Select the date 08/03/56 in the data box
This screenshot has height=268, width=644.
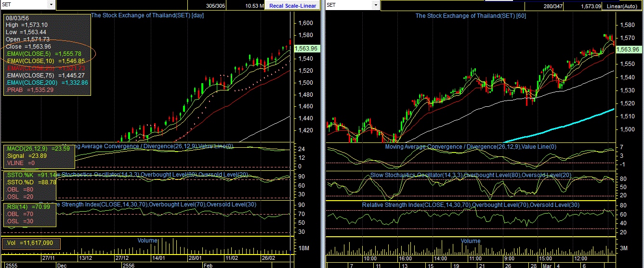click(18, 18)
